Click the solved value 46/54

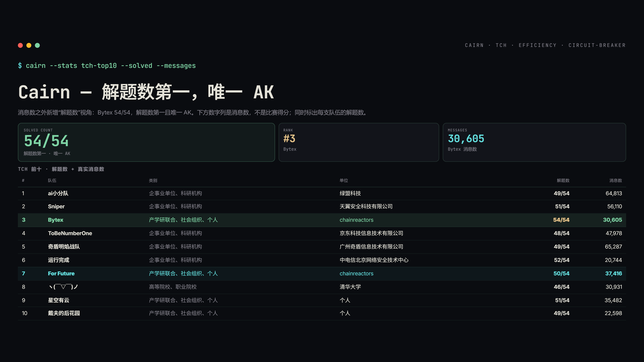(561, 287)
